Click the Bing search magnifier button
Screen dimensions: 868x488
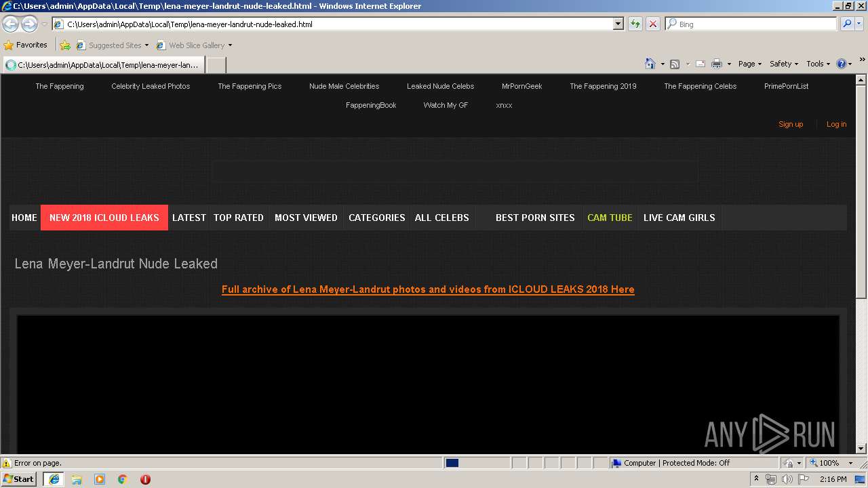[x=847, y=24]
